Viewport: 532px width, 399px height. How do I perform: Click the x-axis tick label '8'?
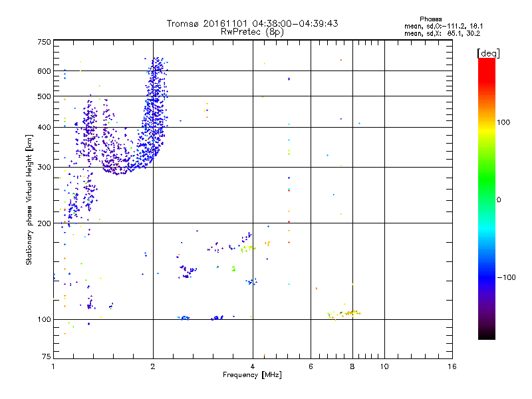[x=352, y=366]
